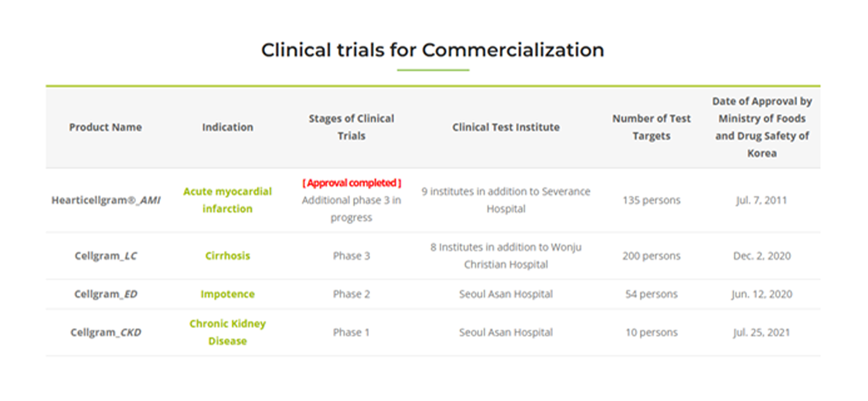Open the Acute myocardial infarction link
This screenshot has height=401, width=868.
click(227, 200)
